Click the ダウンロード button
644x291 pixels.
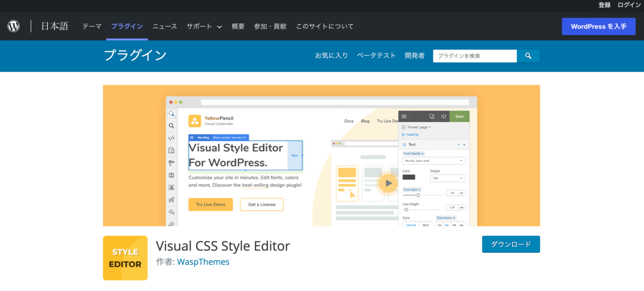(x=511, y=244)
